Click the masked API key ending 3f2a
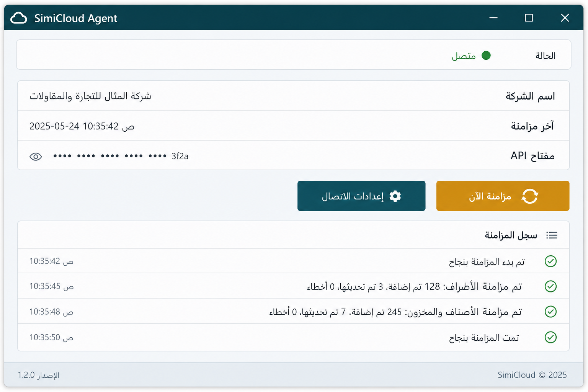588x392 pixels. coord(121,156)
